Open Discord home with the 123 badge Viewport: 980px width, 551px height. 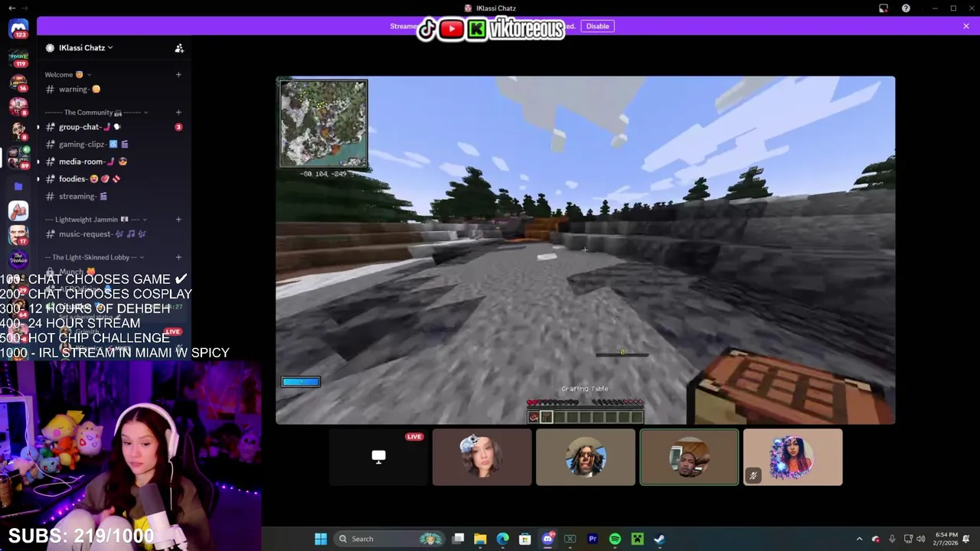pyautogui.click(x=18, y=29)
